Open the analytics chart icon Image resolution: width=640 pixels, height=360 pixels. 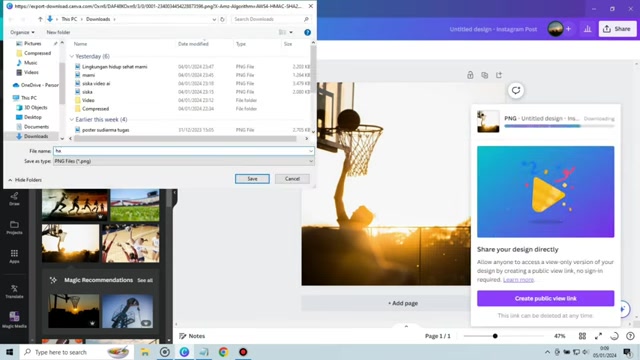(587, 29)
